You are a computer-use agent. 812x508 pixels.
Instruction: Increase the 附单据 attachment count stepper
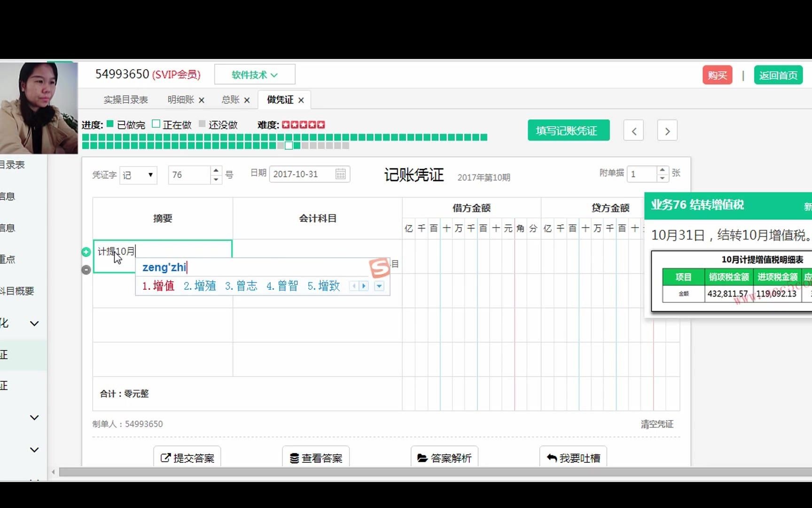click(x=662, y=170)
